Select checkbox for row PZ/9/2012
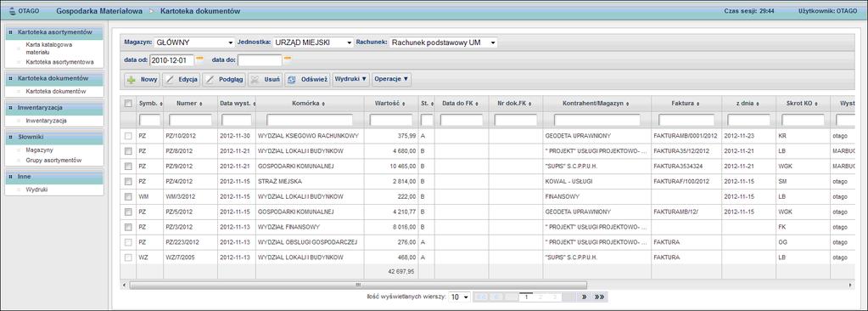Image resolution: width=868 pixels, height=311 pixels. click(x=128, y=166)
